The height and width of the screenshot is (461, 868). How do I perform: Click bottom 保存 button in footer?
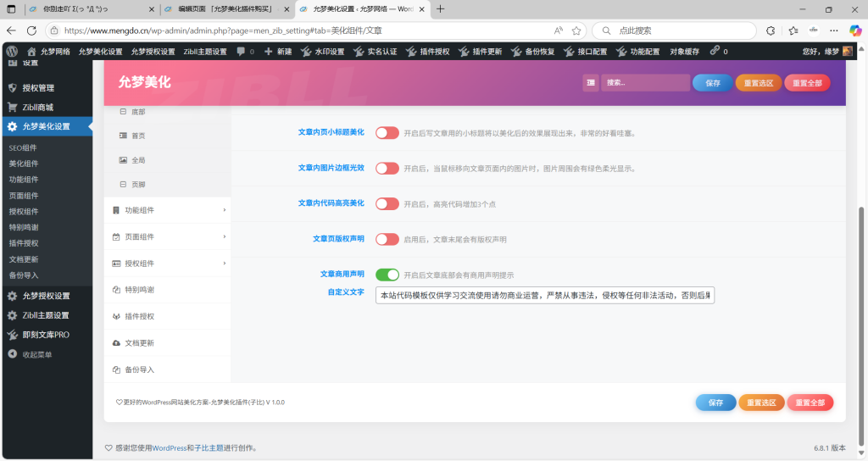tap(715, 403)
